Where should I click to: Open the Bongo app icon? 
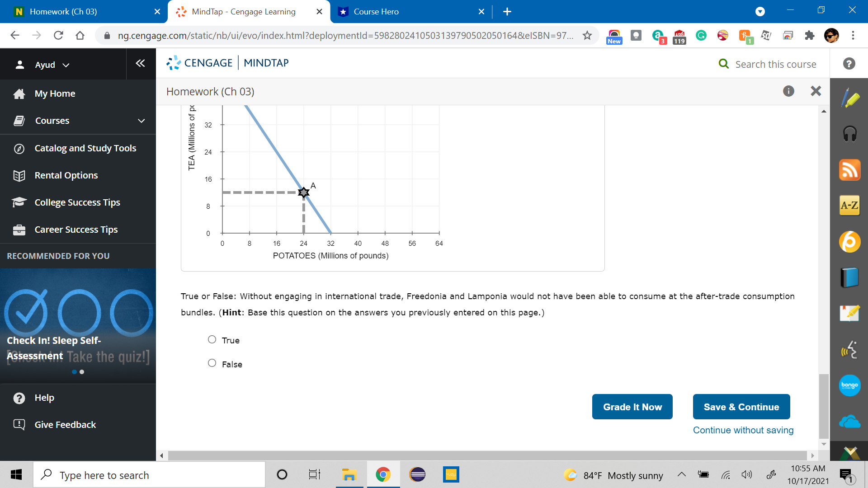pos(850,385)
